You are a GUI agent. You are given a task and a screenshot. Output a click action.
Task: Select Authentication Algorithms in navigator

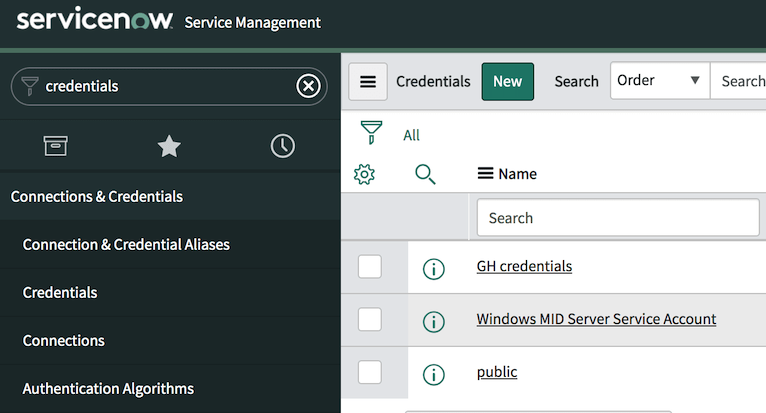point(108,388)
